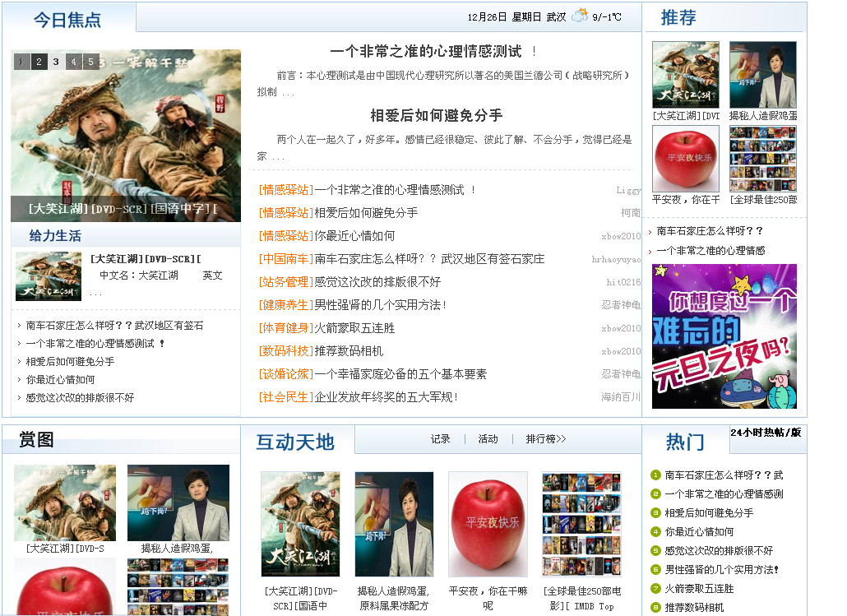The height and width of the screenshot is (616, 847).
Task: Open headline 相爱后如何避免分手
Action: pos(437,115)
